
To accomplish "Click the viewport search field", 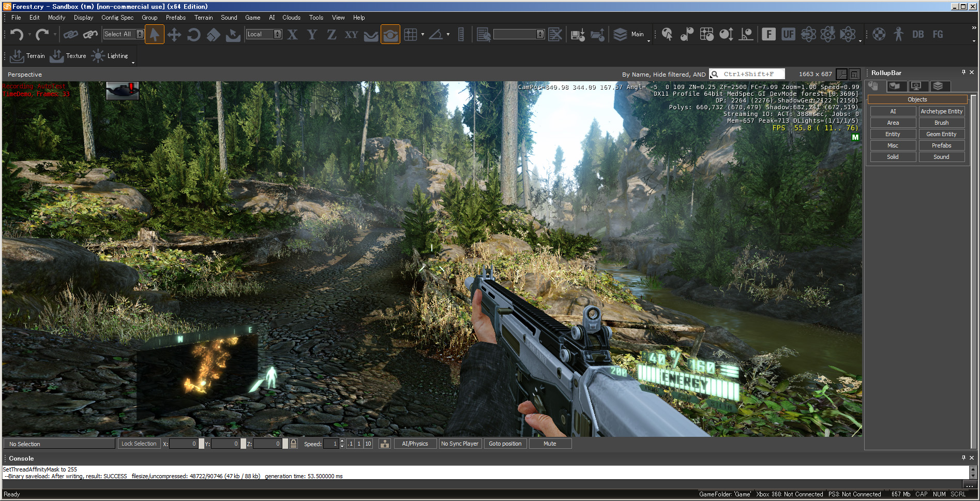I will point(747,74).
